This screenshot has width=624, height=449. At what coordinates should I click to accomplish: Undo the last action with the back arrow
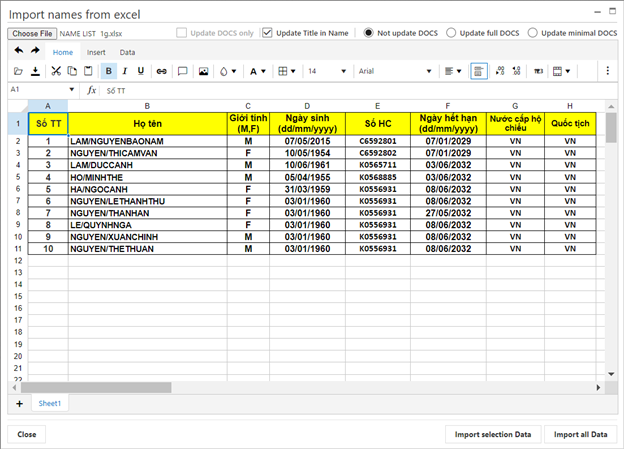(19, 51)
